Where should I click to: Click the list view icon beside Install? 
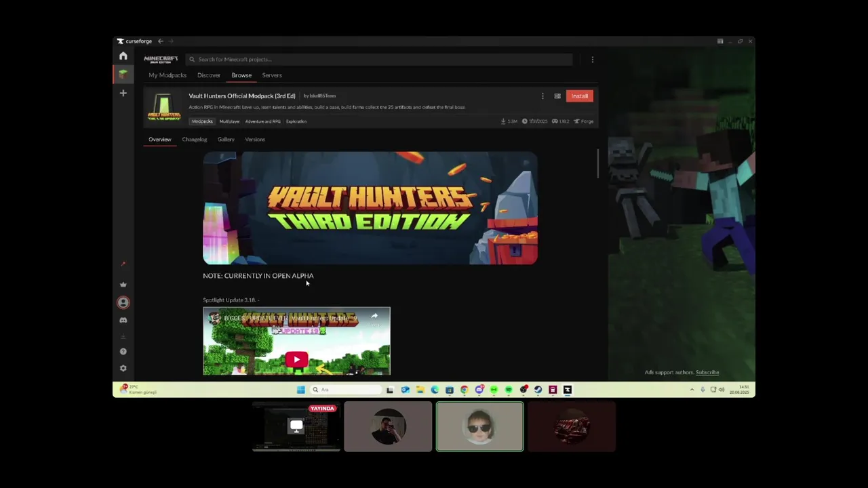tap(557, 96)
